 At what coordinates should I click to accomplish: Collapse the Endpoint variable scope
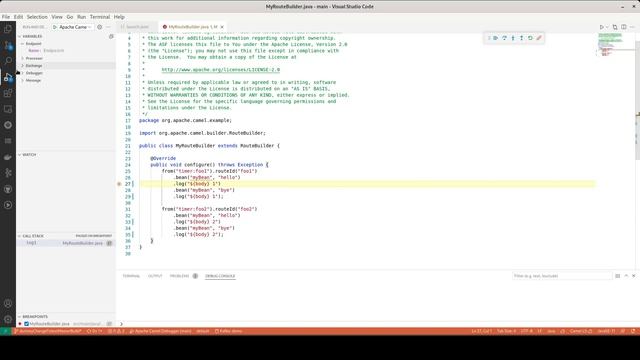tap(22, 44)
